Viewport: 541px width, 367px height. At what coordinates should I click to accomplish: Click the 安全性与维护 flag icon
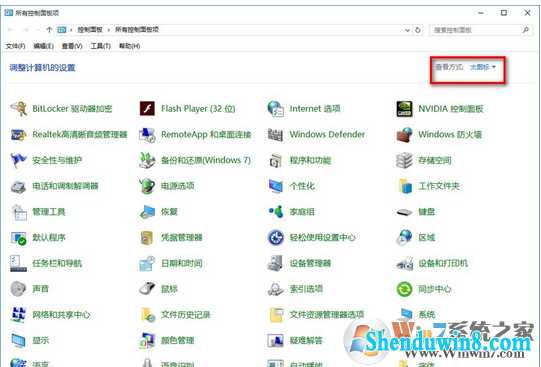pyautogui.click(x=18, y=160)
